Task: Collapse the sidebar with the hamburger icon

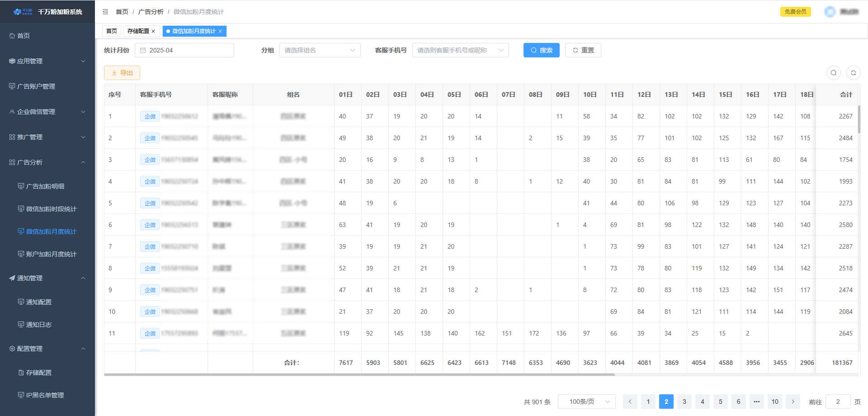Action: click(105, 12)
